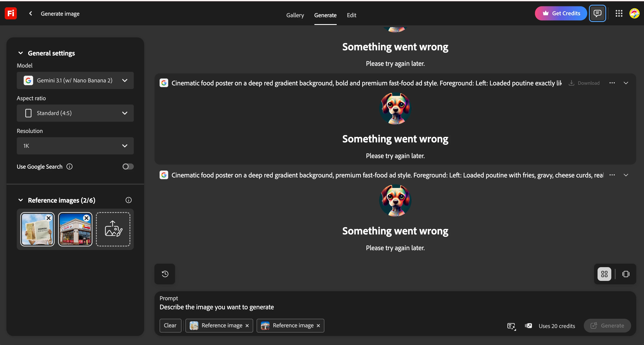This screenshot has height=345, width=644.
Task: Click the Adobe Firefly home logo
Action: coord(11,14)
